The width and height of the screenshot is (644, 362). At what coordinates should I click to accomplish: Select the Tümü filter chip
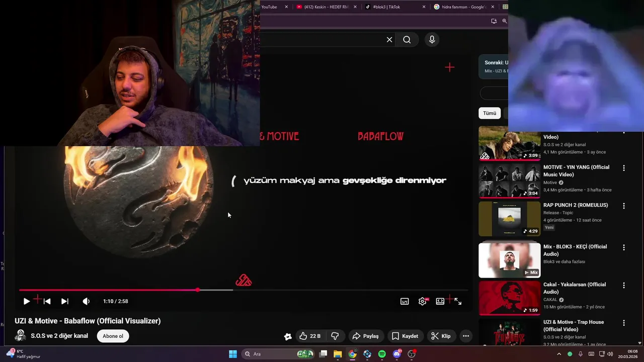click(x=490, y=113)
